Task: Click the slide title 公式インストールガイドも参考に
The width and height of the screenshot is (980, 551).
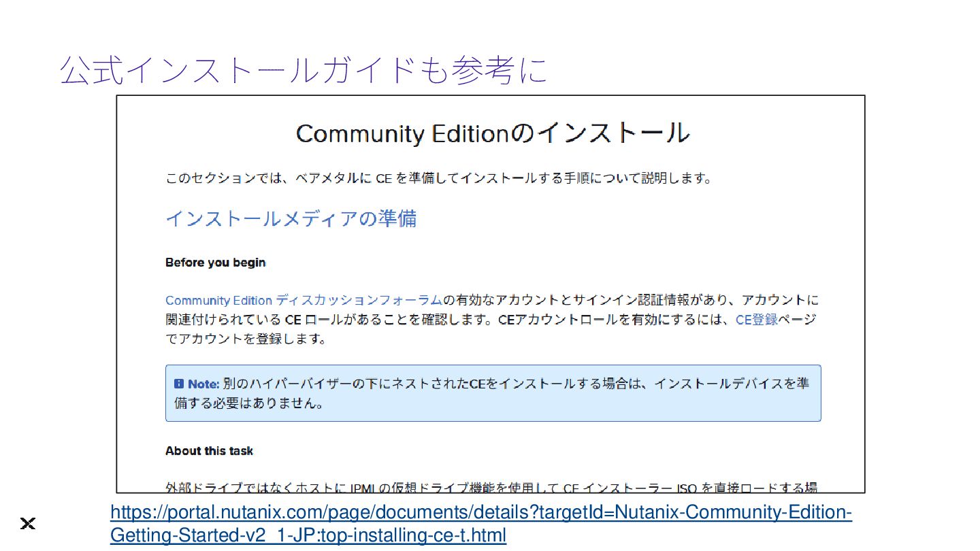Action: coord(304,70)
